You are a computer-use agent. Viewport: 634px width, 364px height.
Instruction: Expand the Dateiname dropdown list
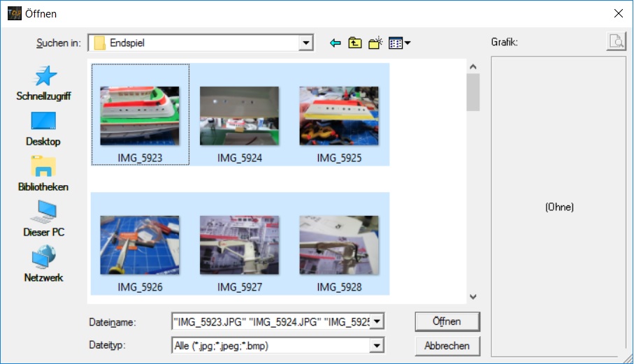[x=377, y=321]
